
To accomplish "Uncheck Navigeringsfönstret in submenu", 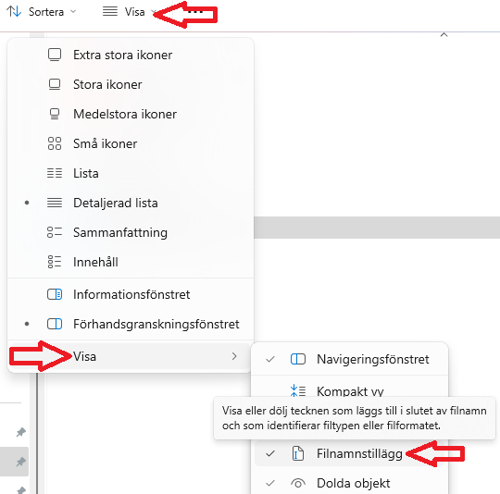I will pyautogui.click(x=349, y=359).
